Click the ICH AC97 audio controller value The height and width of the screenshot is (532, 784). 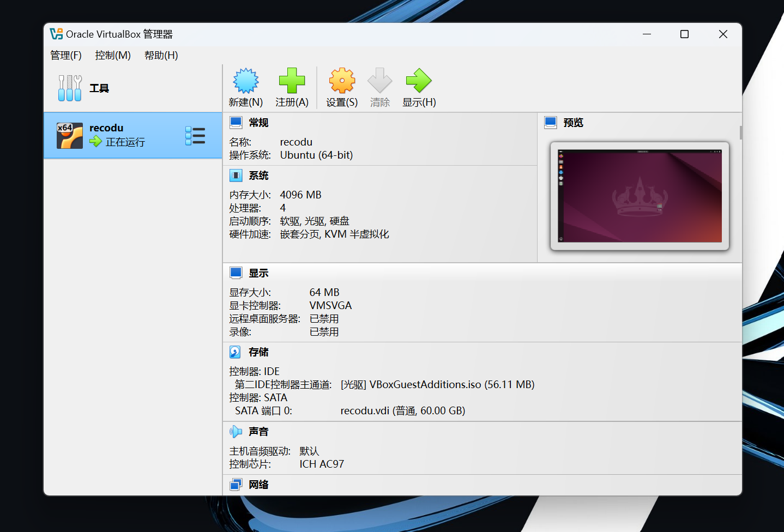pos(322,464)
